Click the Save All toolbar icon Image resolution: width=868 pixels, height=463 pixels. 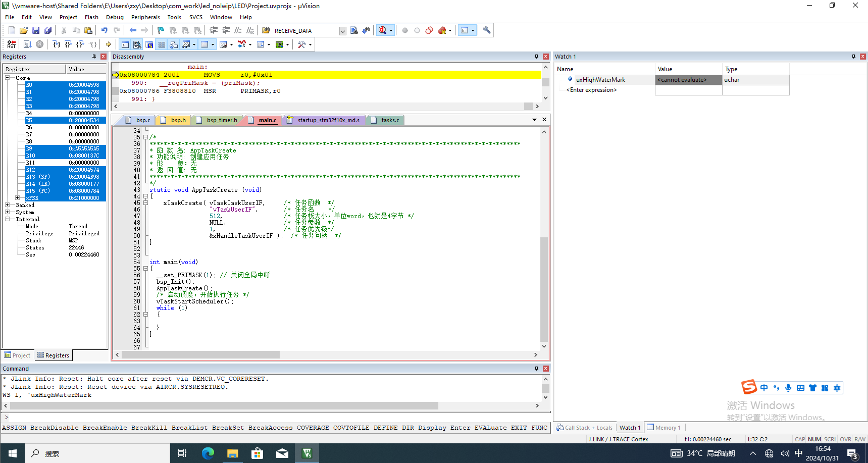(48, 30)
